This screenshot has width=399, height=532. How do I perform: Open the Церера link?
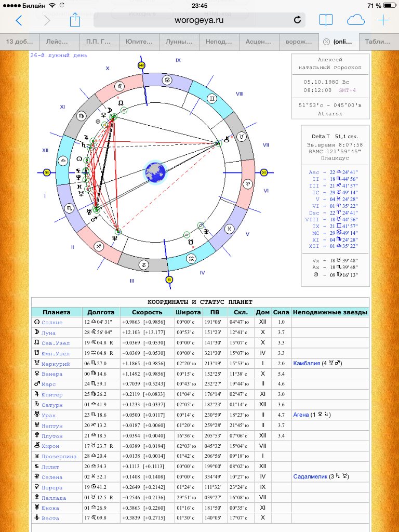pyautogui.click(x=52, y=488)
